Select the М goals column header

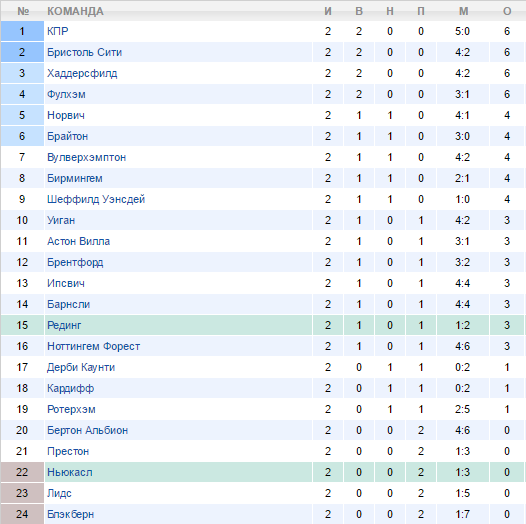pyautogui.click(x=464, y=11)
